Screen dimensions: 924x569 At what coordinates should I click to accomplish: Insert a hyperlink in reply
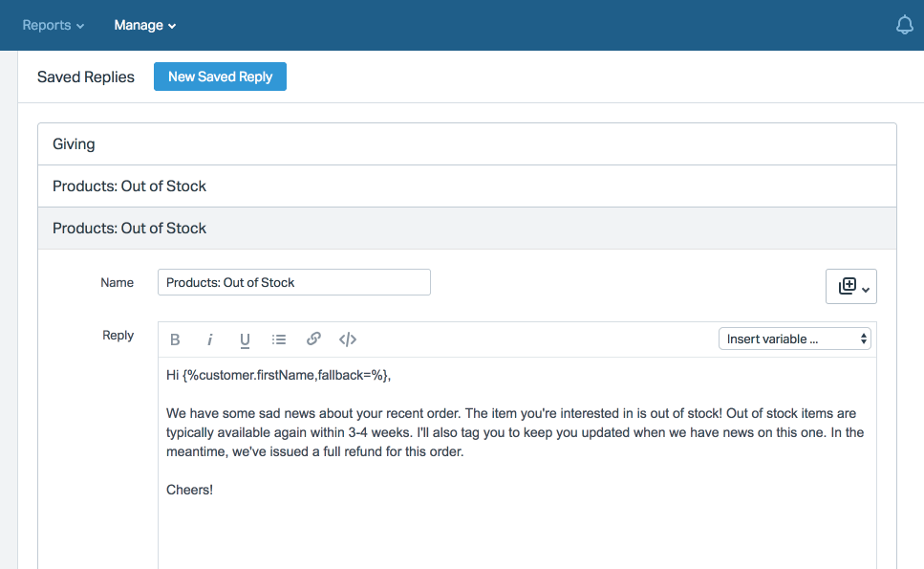click(313, 339)
